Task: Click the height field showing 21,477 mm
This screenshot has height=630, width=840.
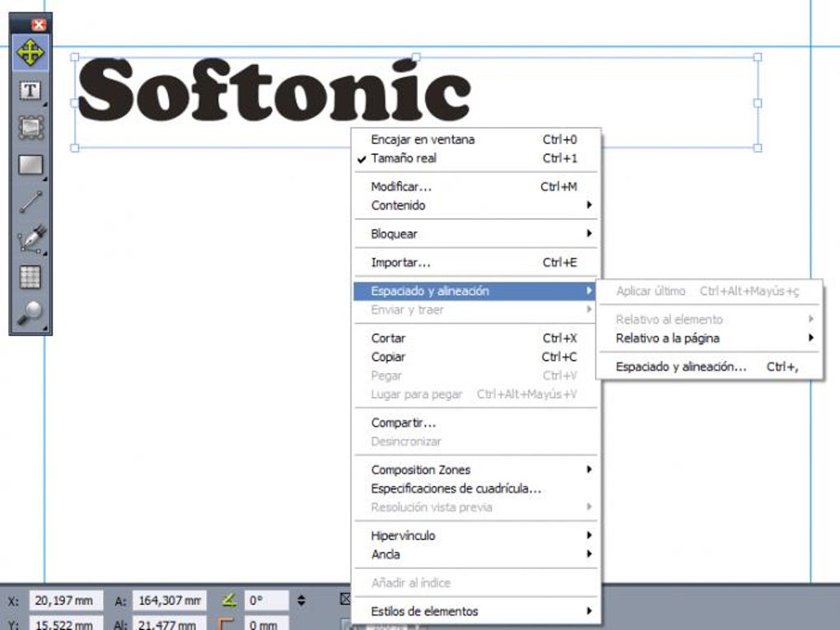Action: coord(170,623)
